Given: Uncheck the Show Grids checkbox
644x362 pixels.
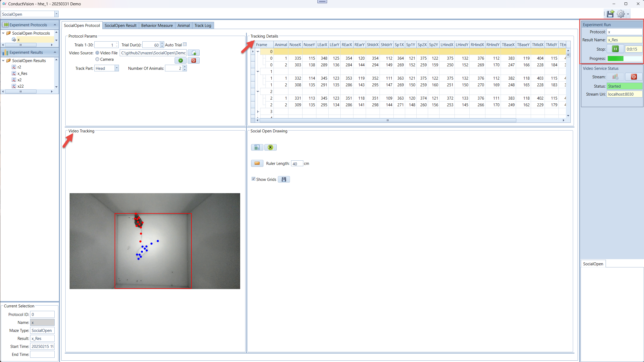Looking at the screenshot, I should pos(253,179).
